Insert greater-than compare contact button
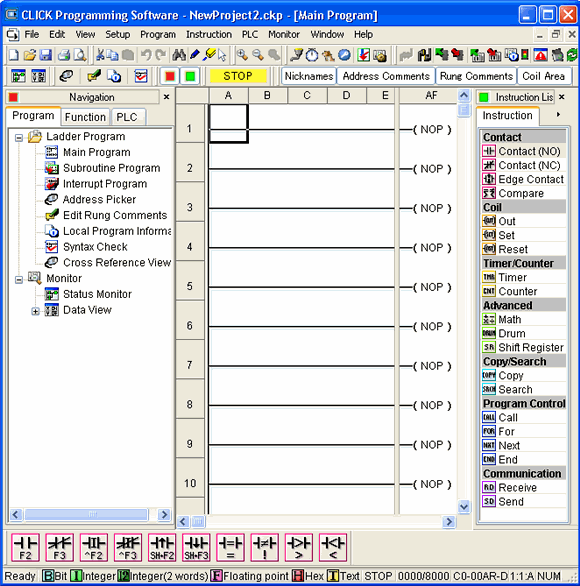Image resolution: width=580 pixels, height=586 pixels. coord(299,548)
